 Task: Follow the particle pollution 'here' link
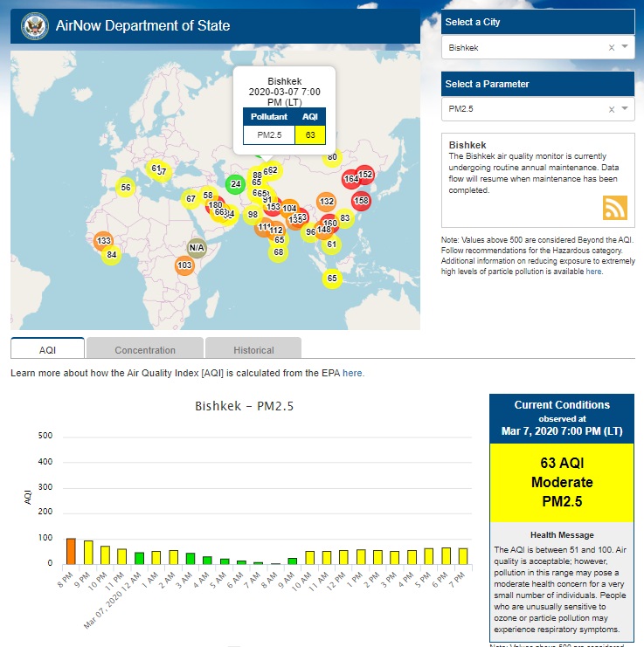pyautogui.click(x=593, y=272)
